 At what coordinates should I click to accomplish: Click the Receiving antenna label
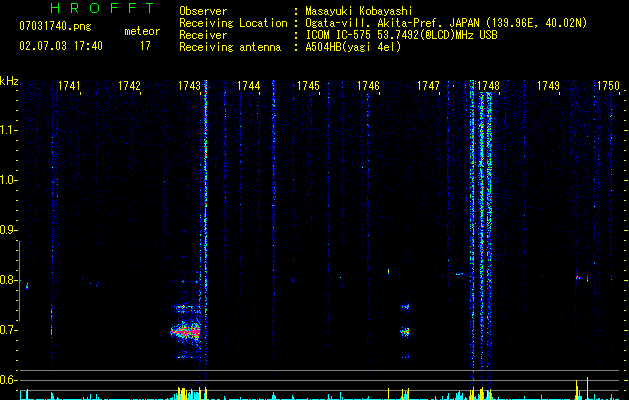point(230,47)
